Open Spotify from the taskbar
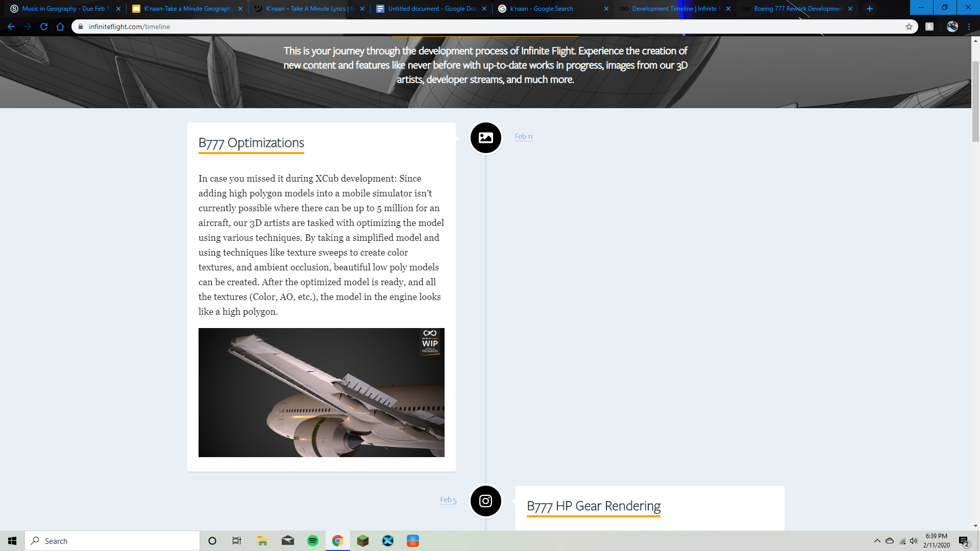Screen dimensions: 980x551 point(313,541)
